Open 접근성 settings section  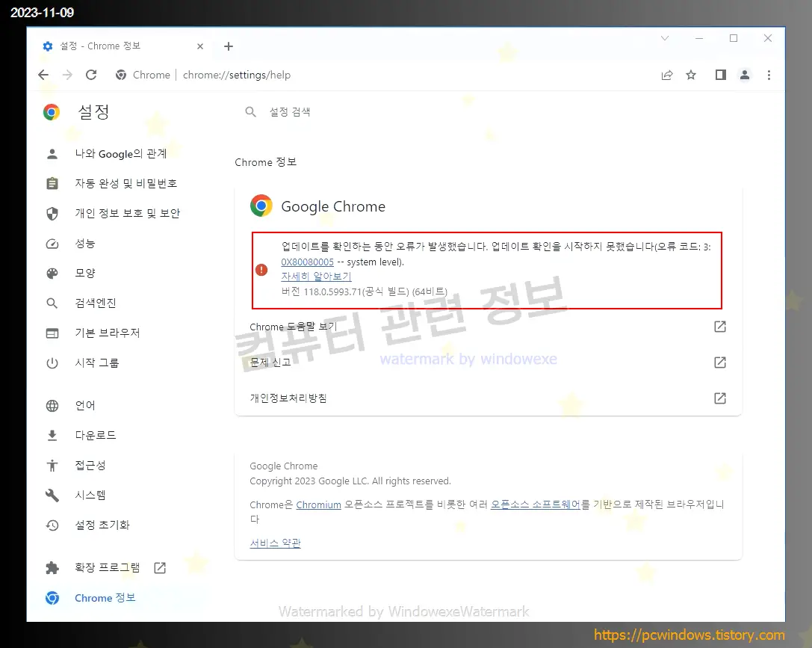point(90,465)
